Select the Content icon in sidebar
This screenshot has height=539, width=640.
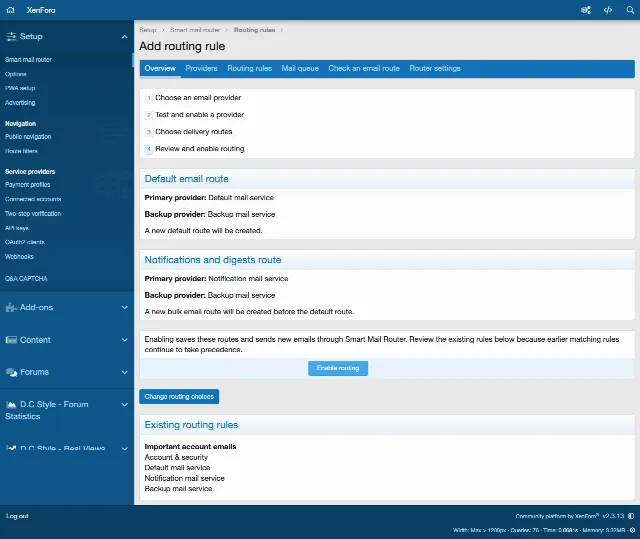click(x=11, y=340)
